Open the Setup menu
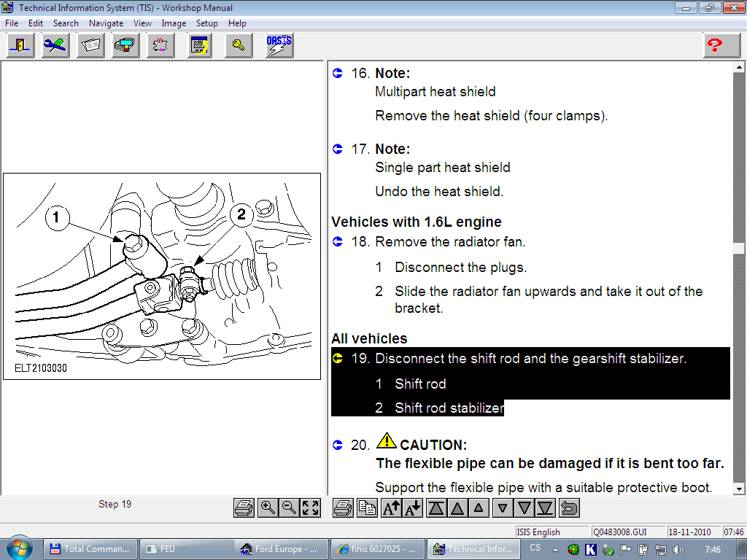This screenshot has width=747, height=560. pyautogui.click(x=207, y=23)
